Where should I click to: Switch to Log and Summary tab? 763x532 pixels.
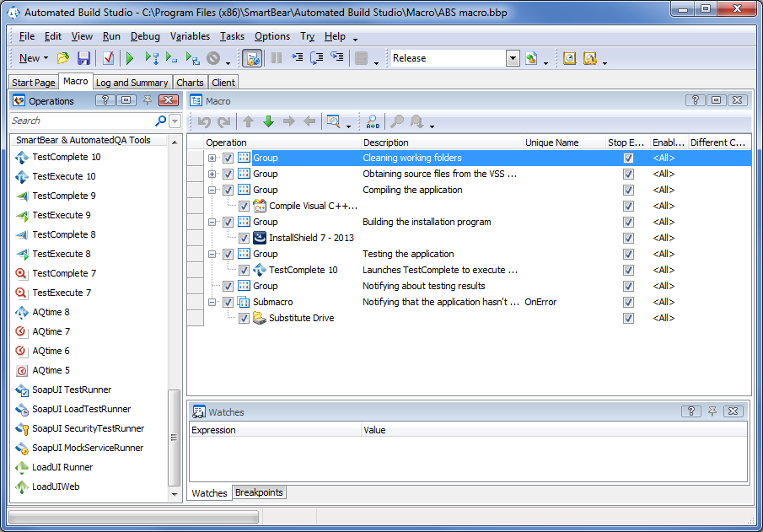(x=132, y=83)
